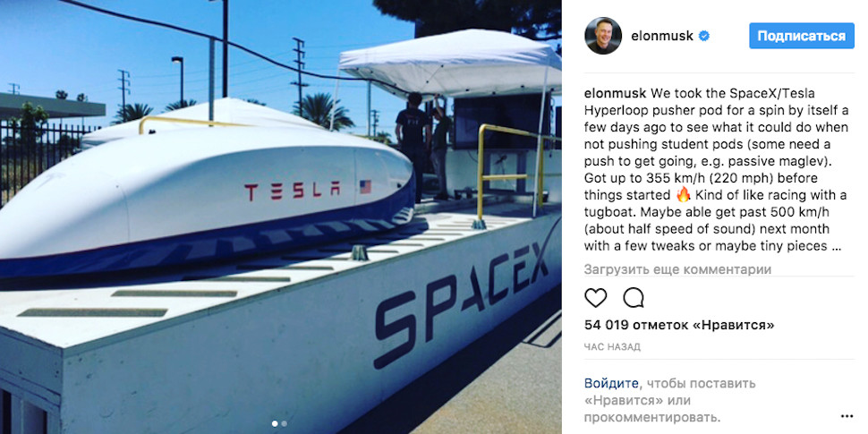Screen dimensions: 868x434
Task: Load more comments via Загрузить еще комментарии
Action: (677, 269)
